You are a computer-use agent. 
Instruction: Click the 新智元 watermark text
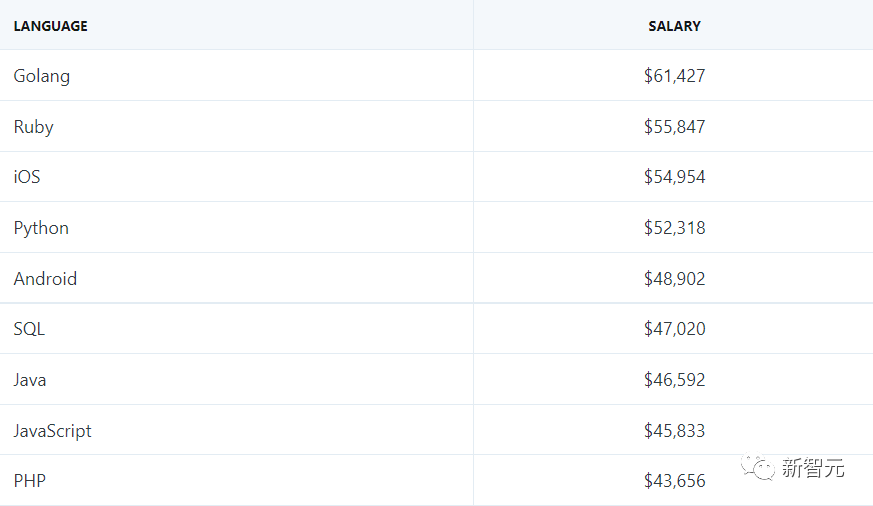coord(813,468)
